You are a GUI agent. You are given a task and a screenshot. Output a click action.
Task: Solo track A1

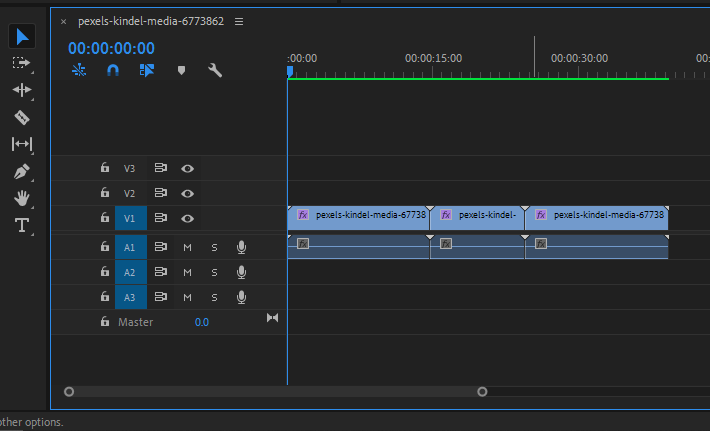coord(215,248)
